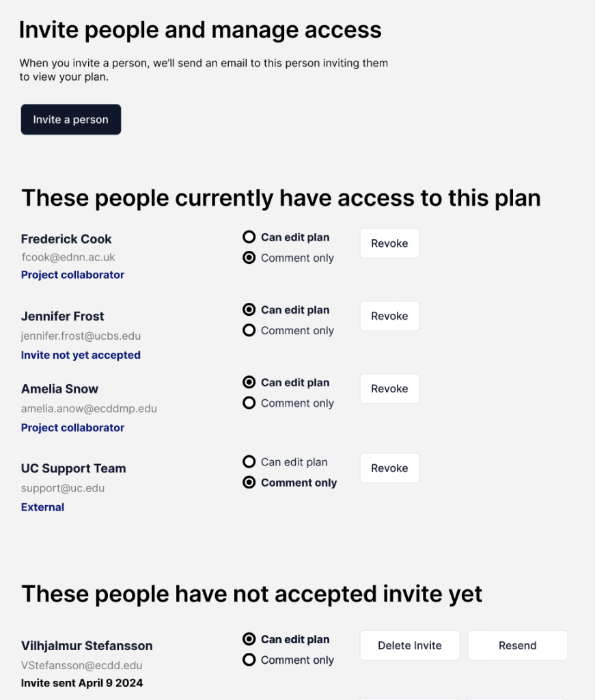Revoke Amelia Snow's access
This screenshot has height=700, width=595.
389,388
